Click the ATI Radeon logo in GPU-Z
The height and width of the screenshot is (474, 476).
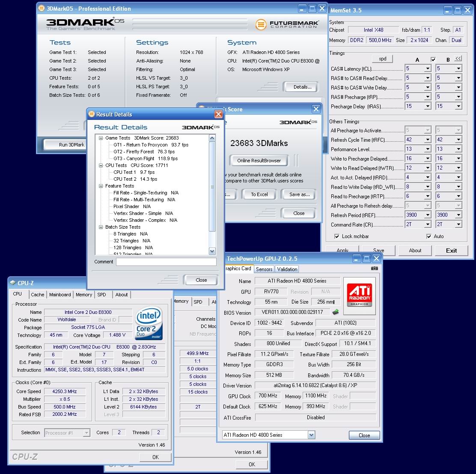(360, 295)
